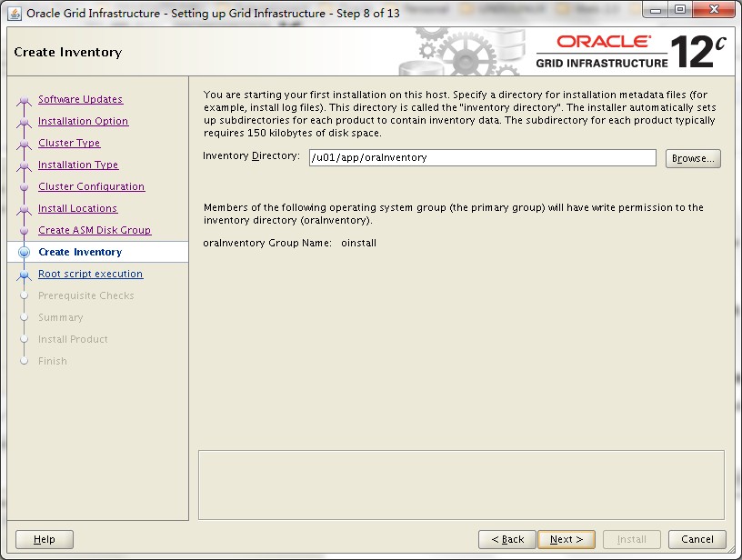Click the disabled Install button
This screenshot has width=742, height=560.
(x=631, y=539)
